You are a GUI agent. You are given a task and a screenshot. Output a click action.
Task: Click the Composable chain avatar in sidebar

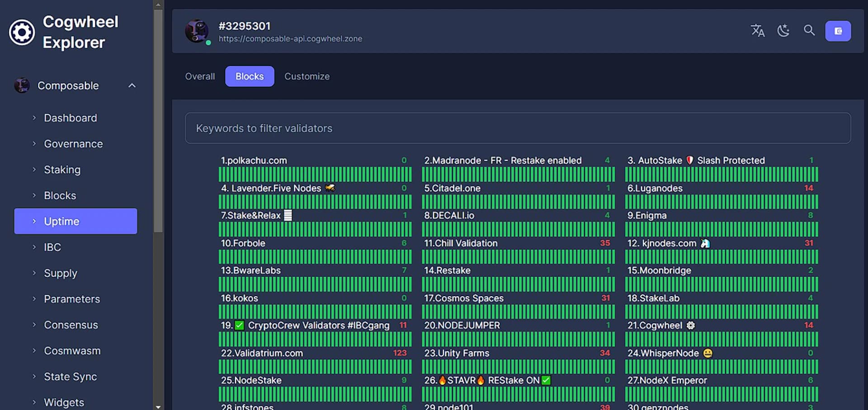22,85
